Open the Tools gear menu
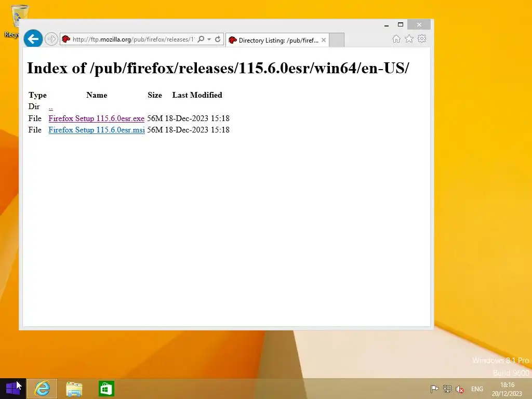532x399 pixels. point(422,38)
